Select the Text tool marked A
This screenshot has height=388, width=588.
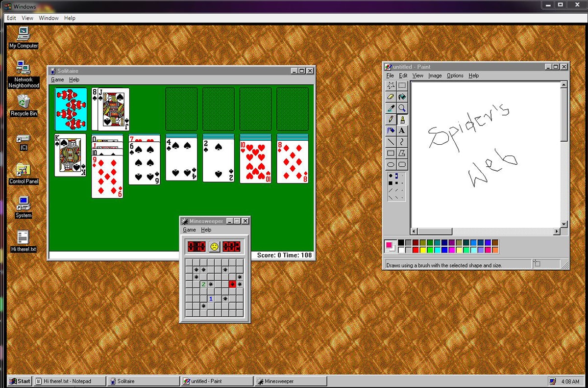click(x=402, y=130)
